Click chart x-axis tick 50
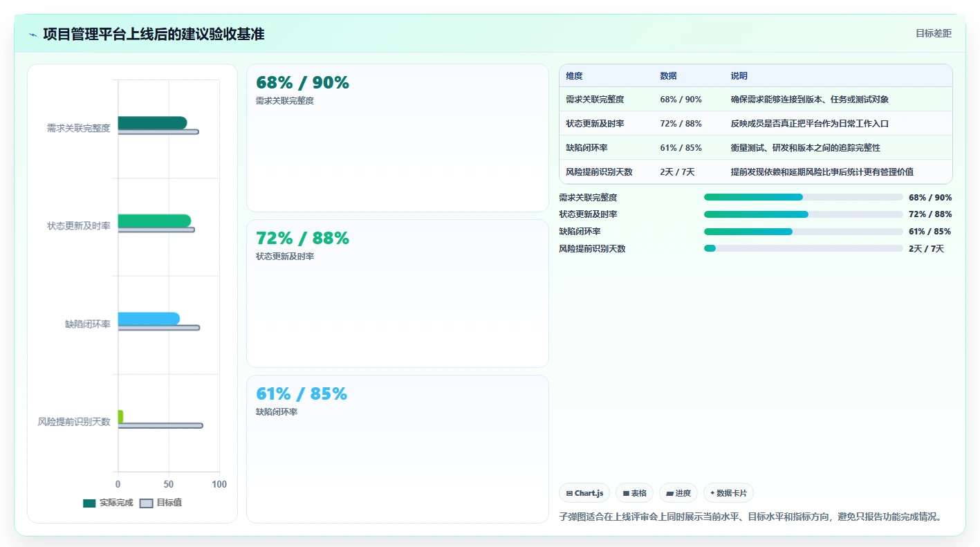The image size is (980, 547). pos(169,484)
